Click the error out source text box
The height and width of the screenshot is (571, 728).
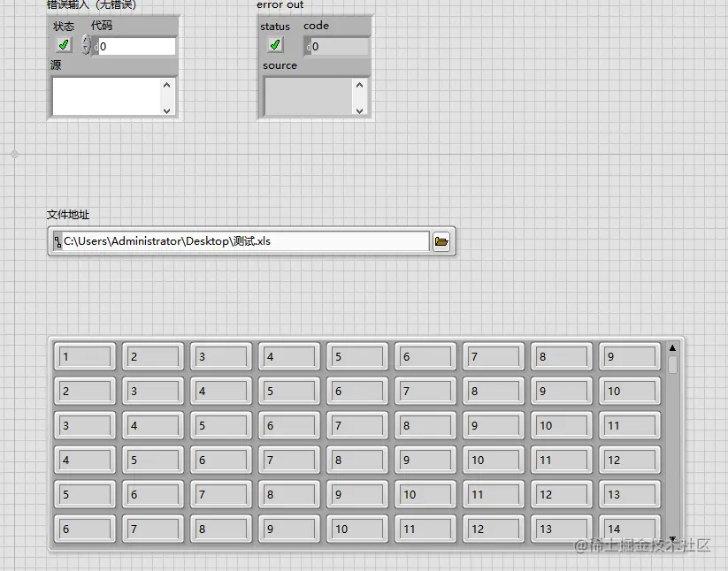point(309,96)
